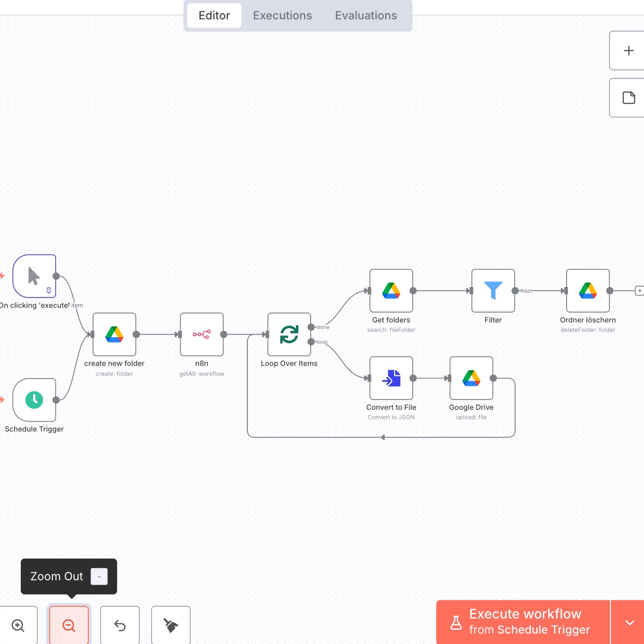Select the Schedule Trigger clock node
644x644 pixels.
pos(34,400)
